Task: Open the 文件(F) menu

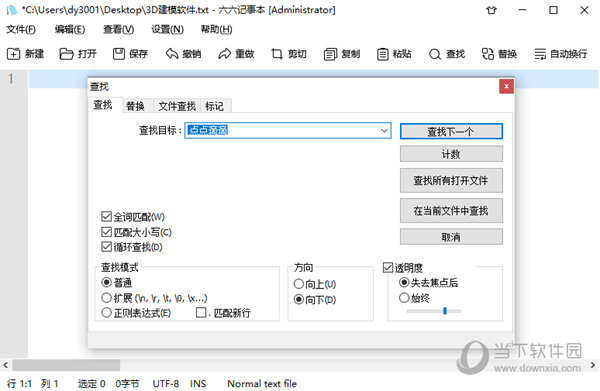Action: point(21,29)
